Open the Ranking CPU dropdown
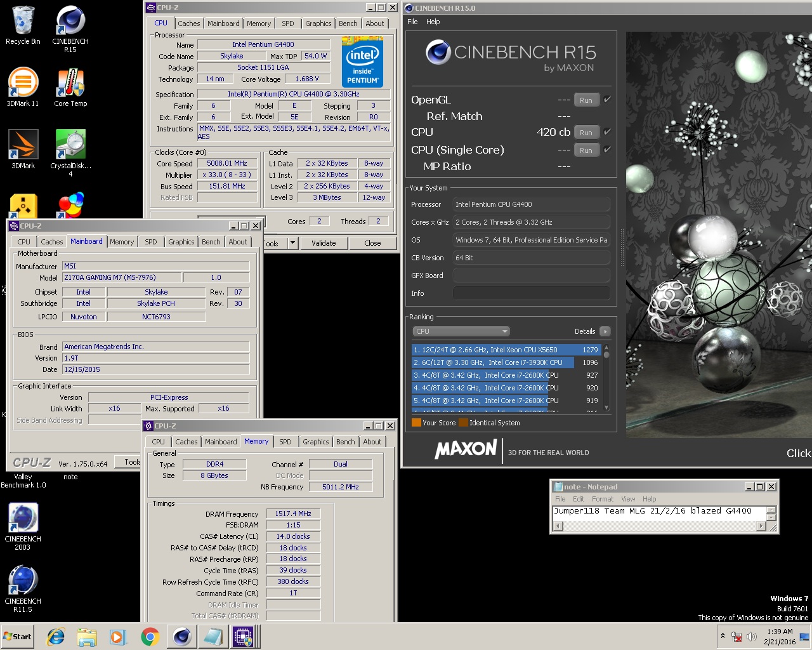 [x=461, y=331]
